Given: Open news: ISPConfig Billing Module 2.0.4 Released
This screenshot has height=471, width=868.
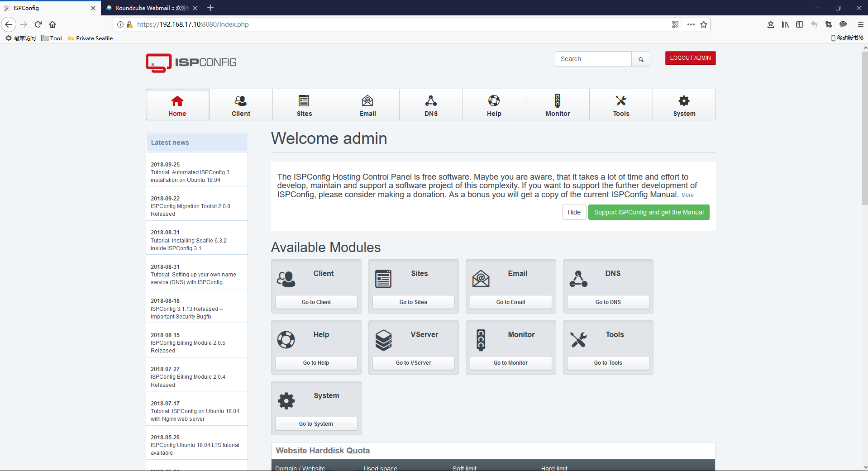Looking at the screenshot, I should click(188, 381).
